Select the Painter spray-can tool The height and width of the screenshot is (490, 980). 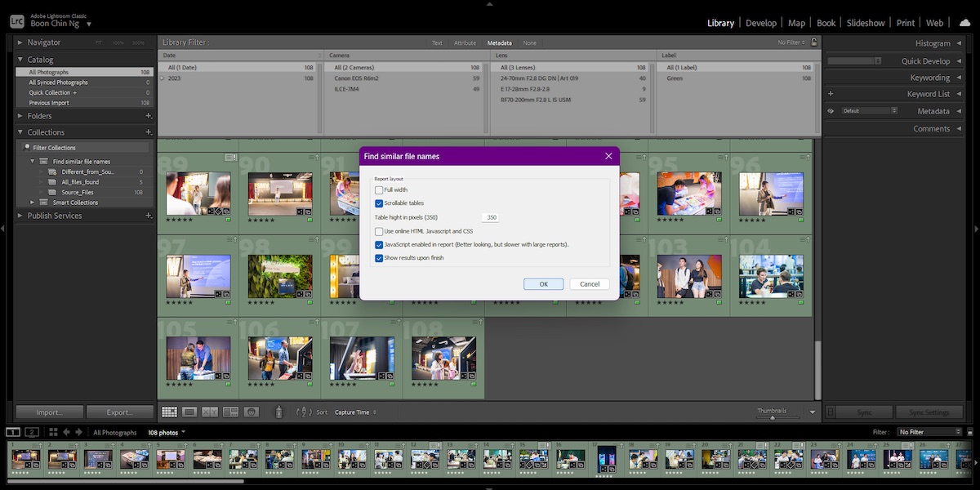click(278, 412)
